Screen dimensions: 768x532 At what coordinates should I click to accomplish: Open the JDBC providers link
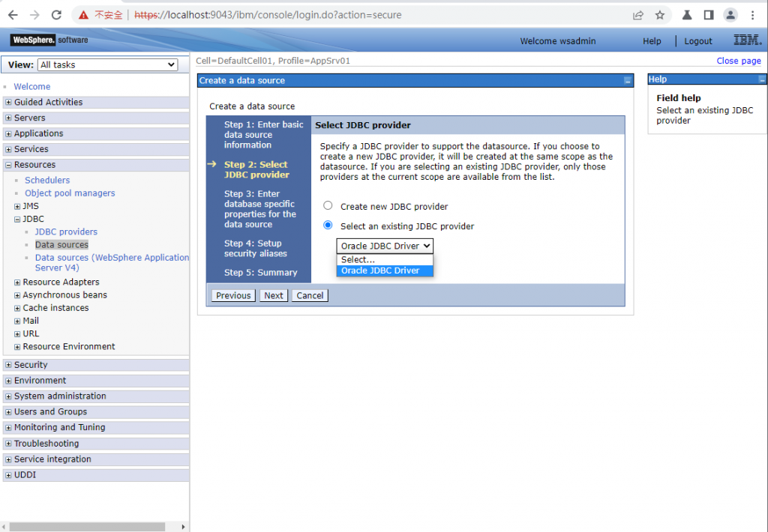pyautogui.click(x=66, y=232)
